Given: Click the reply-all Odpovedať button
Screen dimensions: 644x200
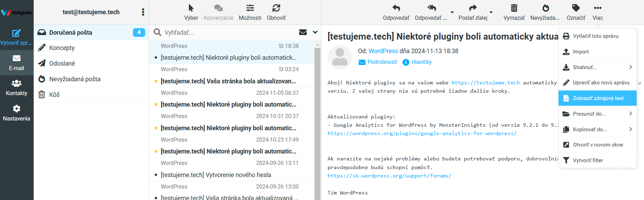Looking at the screenshot, I should [431, 12].
